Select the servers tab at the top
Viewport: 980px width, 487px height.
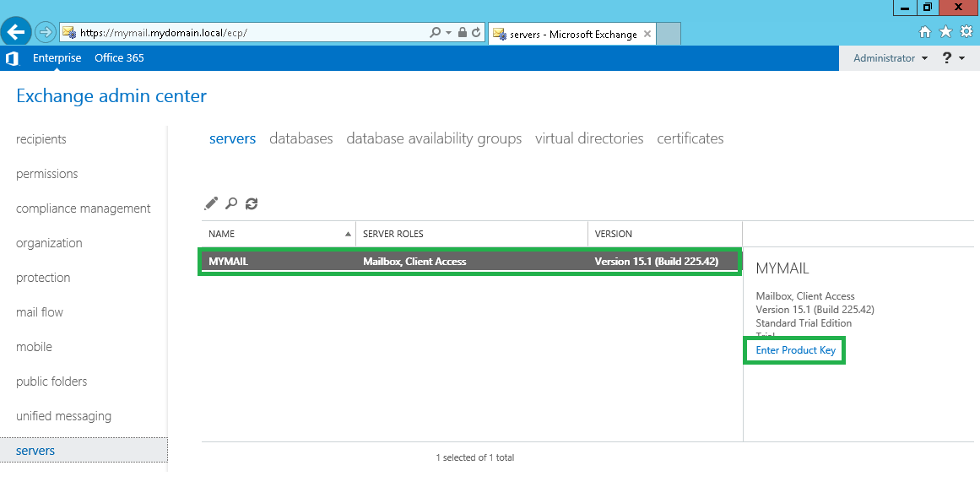tap(232, 138)
